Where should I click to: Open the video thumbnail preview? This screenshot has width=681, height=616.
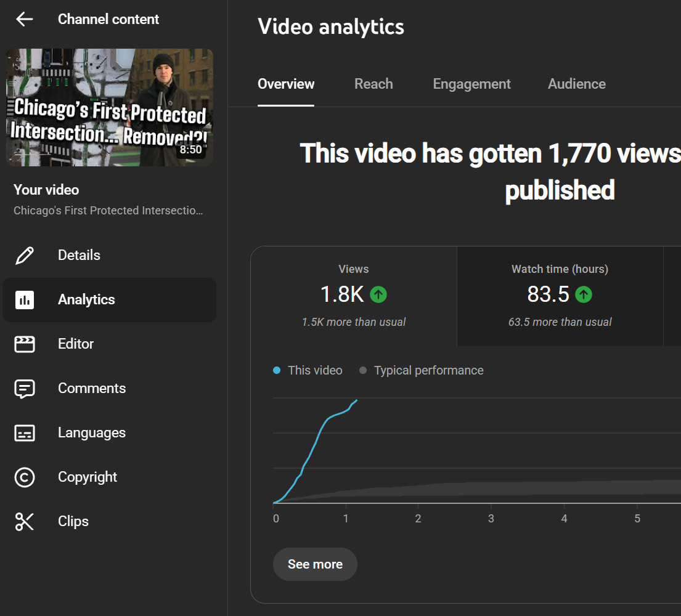coord(110,108)
